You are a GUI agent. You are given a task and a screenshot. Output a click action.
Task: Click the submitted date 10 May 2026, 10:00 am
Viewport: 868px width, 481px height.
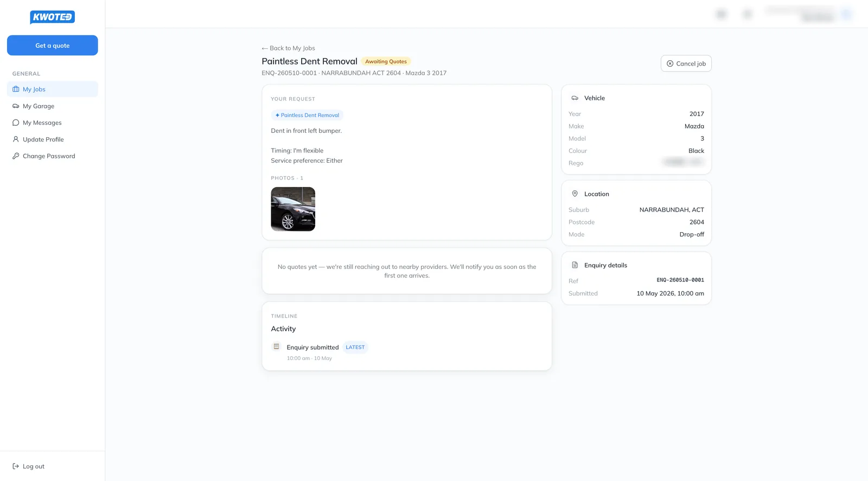coord(671,293)
